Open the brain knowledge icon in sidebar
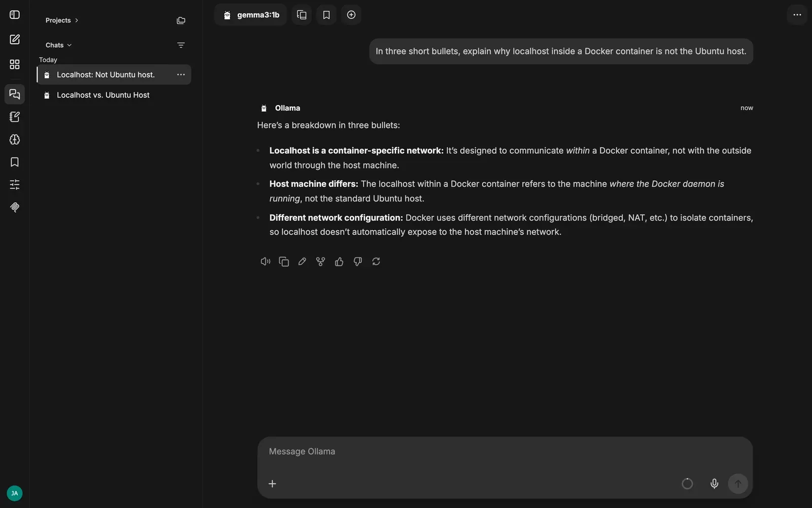 (15, 139)
